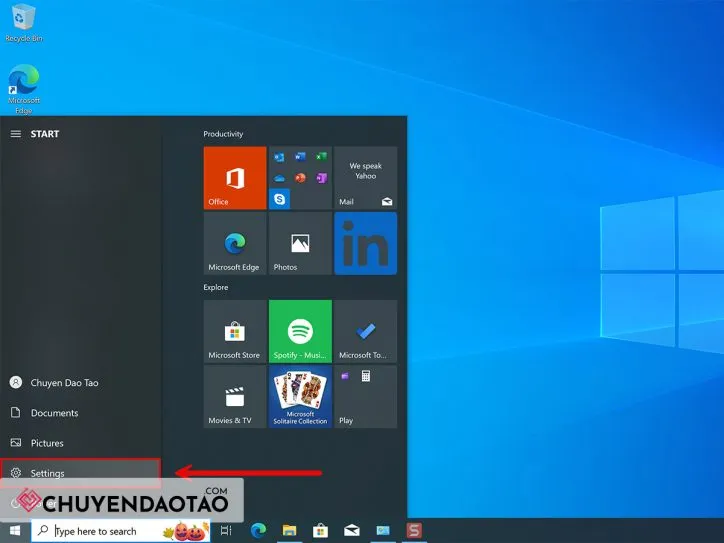Open the Photos tile
Screen dimensions: 724x543
pos(300,244)
